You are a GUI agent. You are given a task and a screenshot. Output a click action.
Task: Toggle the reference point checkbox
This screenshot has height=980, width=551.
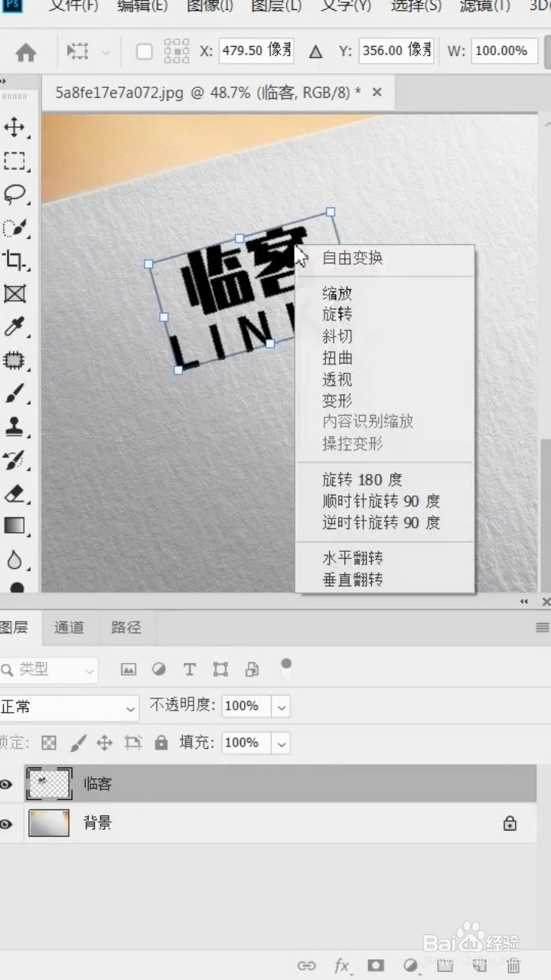[144, 52]
